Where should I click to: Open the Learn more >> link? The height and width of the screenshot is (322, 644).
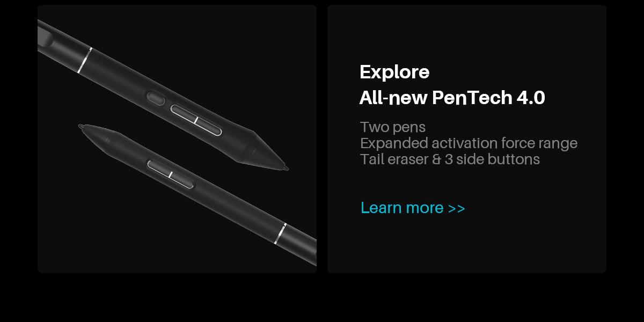pos(413,208)
